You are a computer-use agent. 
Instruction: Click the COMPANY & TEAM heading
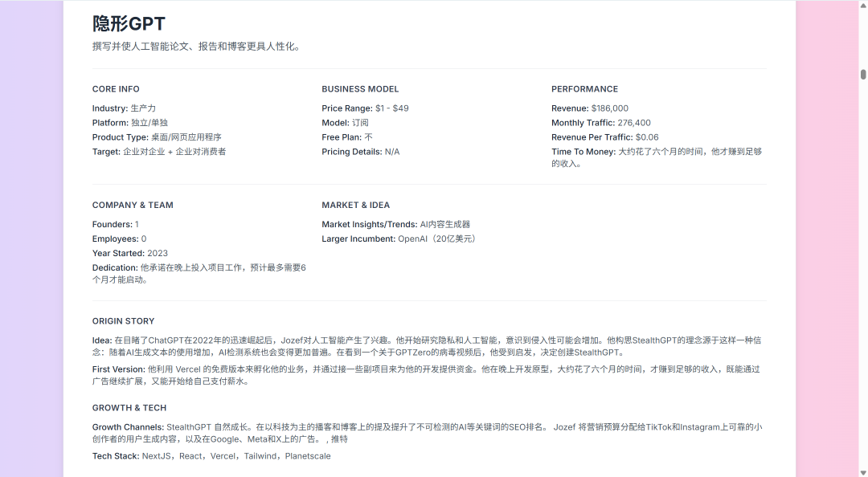tap(133, 206)
